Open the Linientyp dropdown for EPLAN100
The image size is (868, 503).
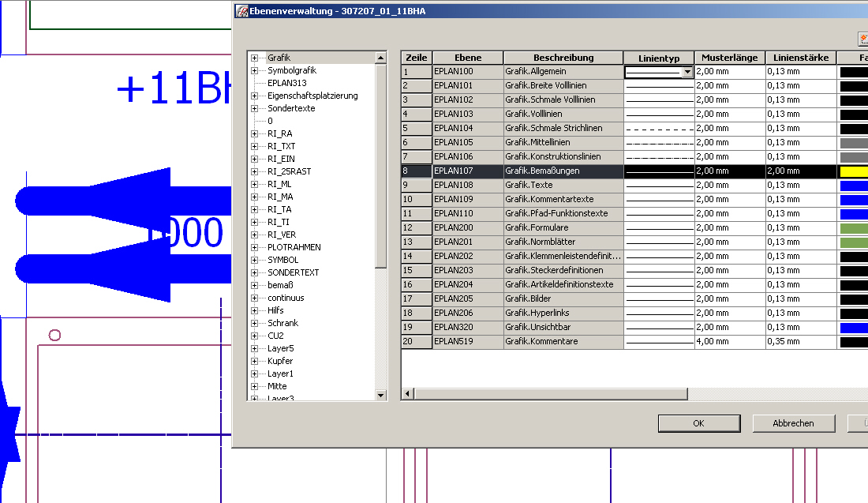687,72
